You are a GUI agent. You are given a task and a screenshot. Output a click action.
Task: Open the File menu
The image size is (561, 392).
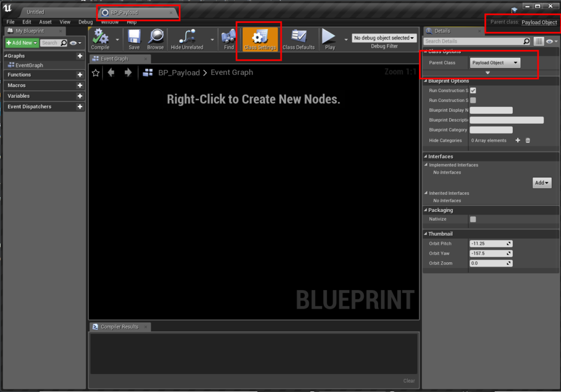pyautogui.click(x=10, y=22)
